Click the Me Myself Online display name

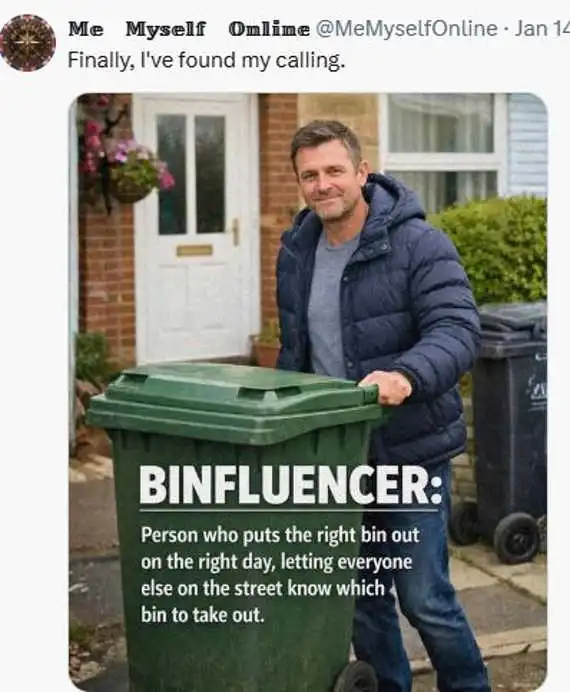(x=189, y=29)
